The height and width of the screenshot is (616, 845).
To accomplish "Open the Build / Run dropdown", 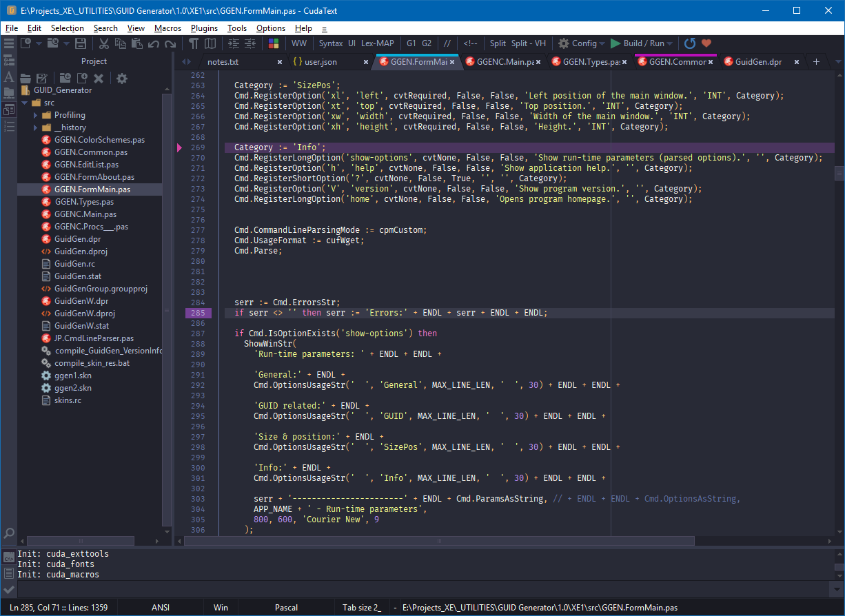I will [642, 43].
